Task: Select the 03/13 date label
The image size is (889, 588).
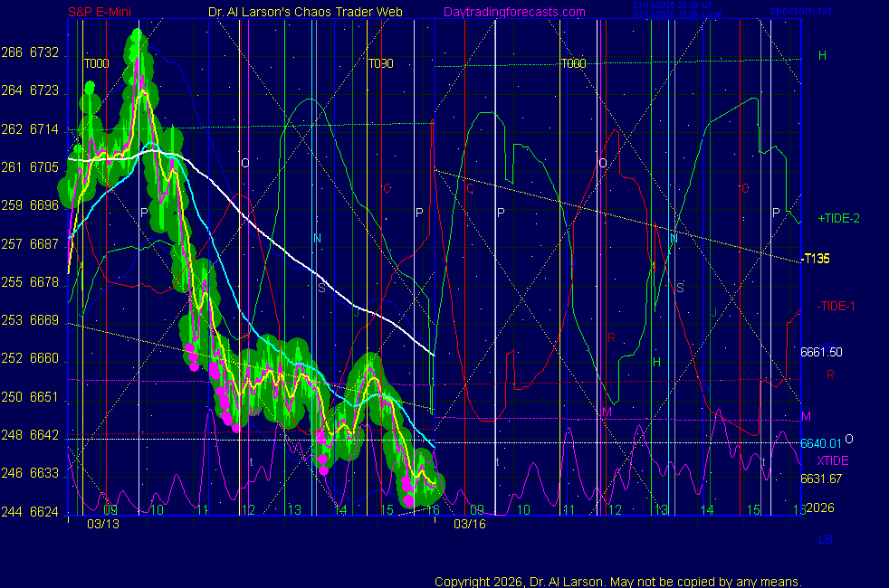Action: [100, 524]
